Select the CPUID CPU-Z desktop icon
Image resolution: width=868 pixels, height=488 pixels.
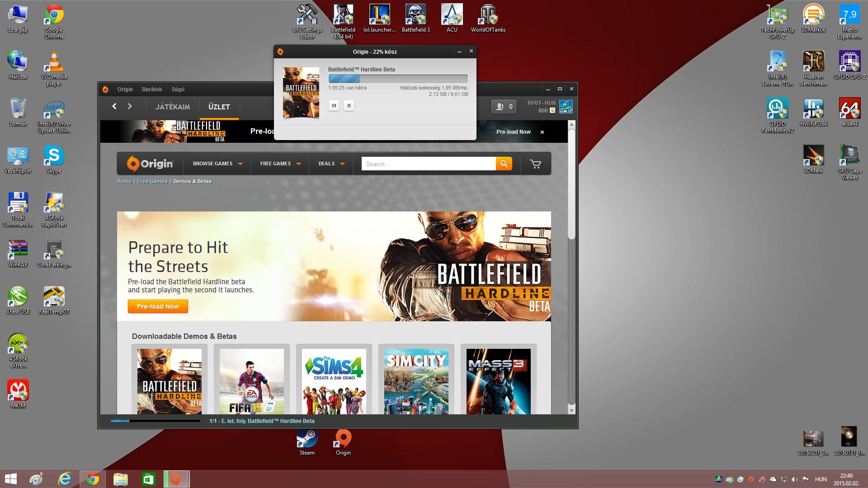(x=849, y=66)
